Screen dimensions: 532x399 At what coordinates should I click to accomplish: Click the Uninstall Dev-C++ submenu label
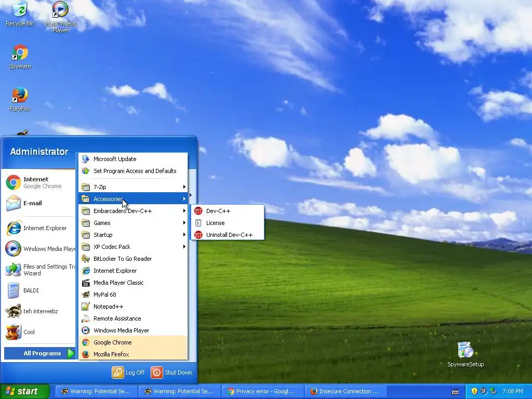point(229,235)
